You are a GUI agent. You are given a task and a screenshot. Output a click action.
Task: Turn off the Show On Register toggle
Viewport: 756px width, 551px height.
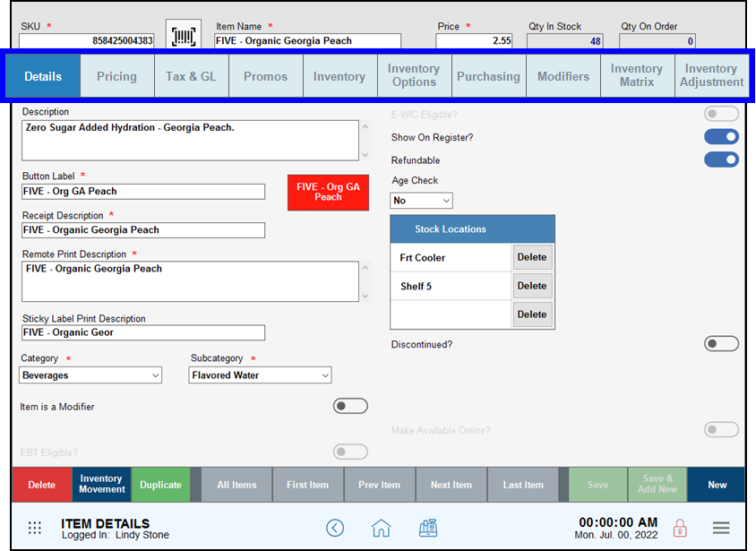coord(721,136)
